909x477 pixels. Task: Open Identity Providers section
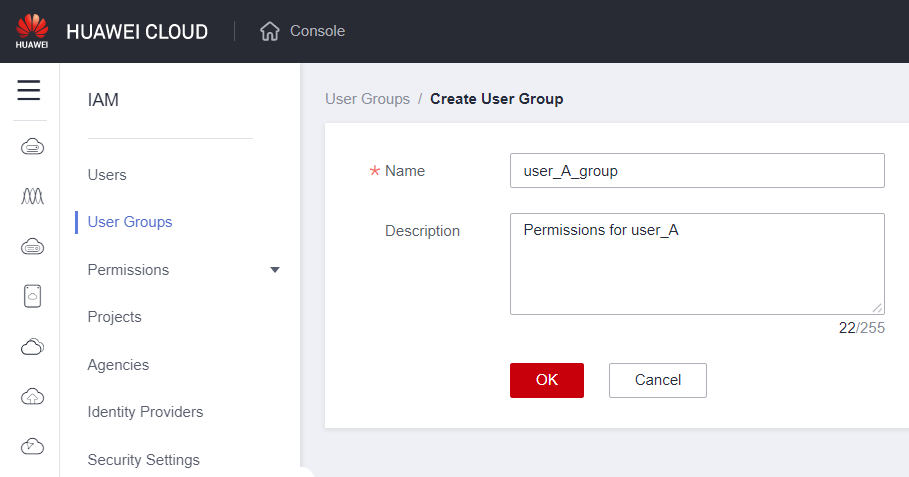[145, 412]
